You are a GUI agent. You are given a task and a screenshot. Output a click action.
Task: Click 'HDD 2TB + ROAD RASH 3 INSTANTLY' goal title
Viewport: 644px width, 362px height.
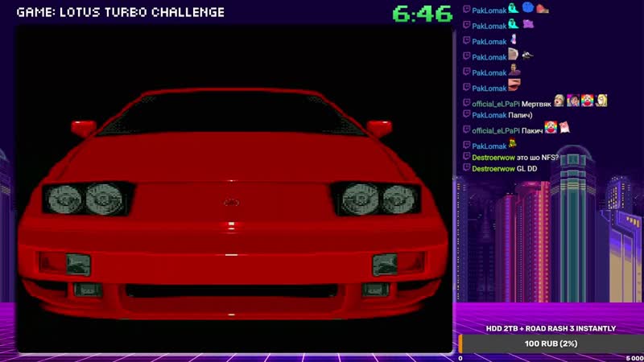[x=551, y=328]
